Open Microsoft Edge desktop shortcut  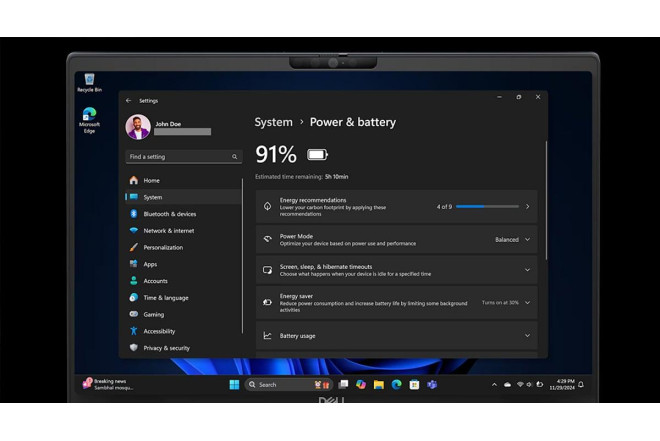89,120
